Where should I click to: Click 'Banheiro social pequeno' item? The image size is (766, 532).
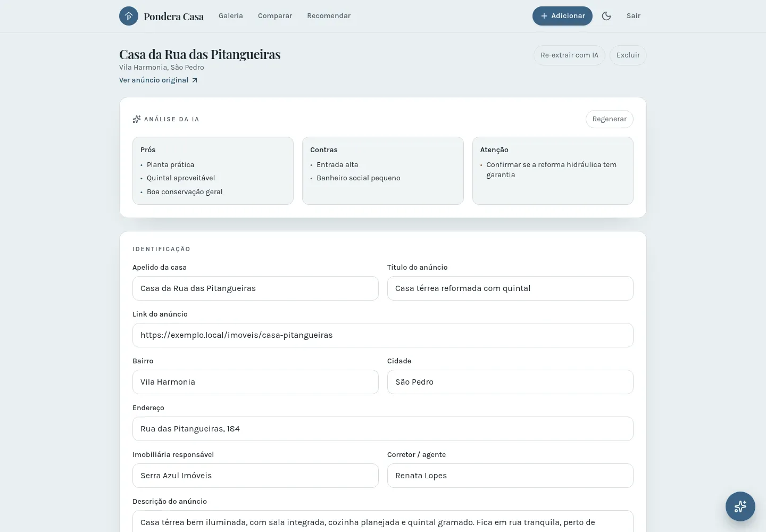359,178
